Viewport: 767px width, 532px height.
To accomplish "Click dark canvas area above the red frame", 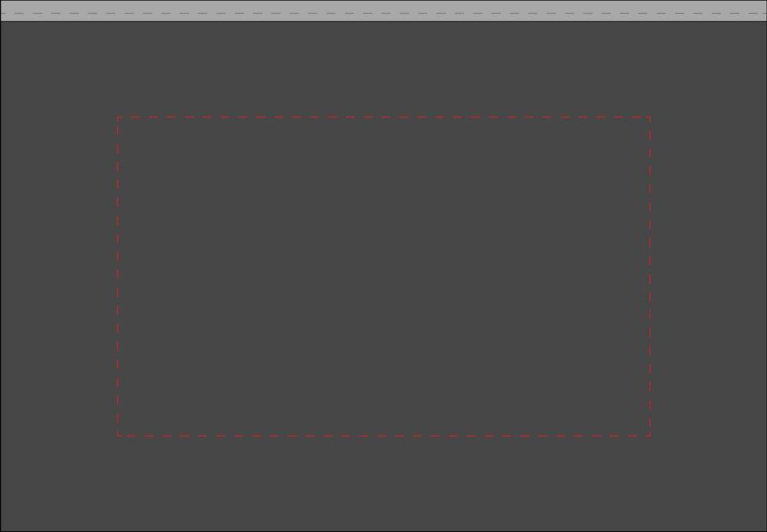I will tap(383, 68).
